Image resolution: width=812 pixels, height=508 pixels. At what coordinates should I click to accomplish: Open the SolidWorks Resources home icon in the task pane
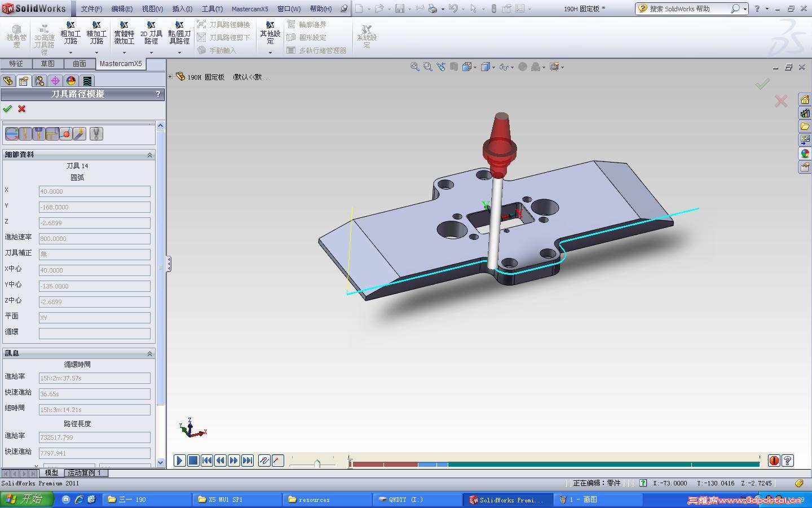pyautogui.click(x=805, y=100)
